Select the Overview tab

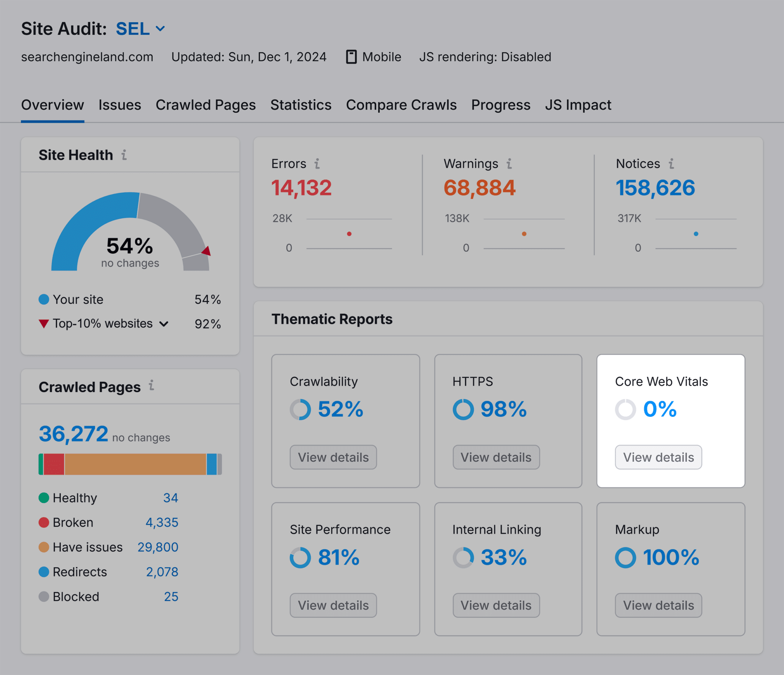(x=52, y=105)
